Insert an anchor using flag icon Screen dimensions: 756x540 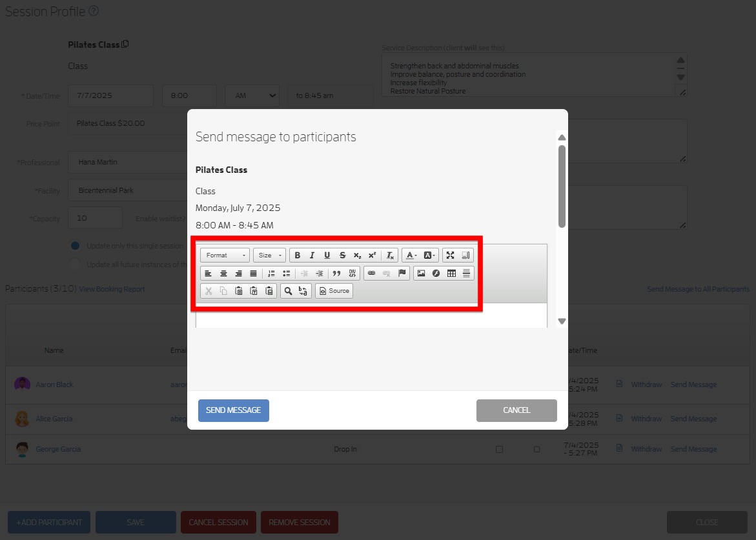402,273
